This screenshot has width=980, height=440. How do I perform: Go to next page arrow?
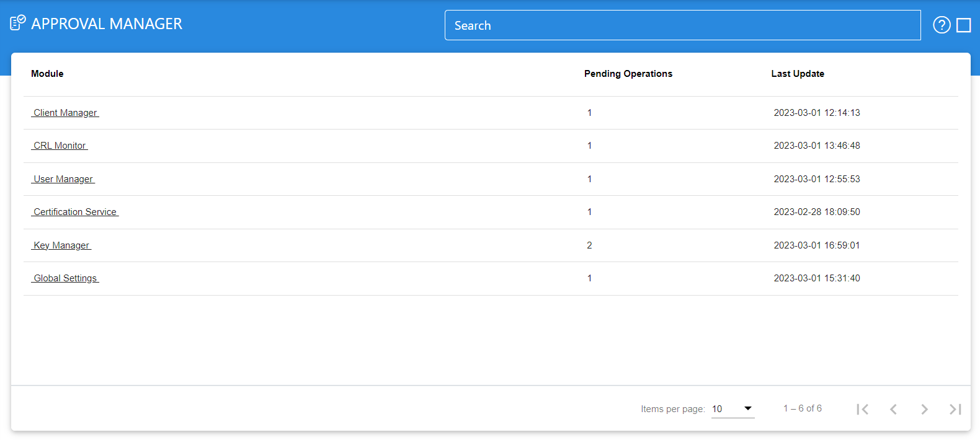pyautogui.click(x=924, y=409)
